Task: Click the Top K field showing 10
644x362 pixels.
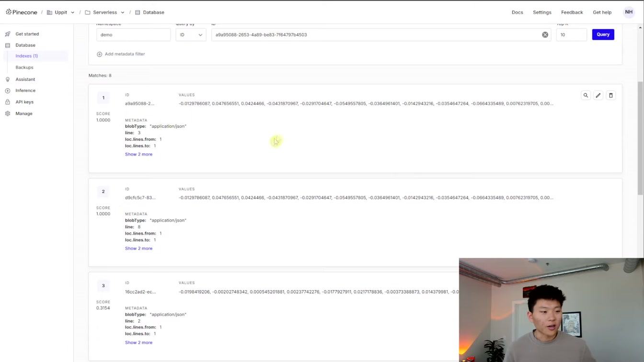Action: pos(571,34)
